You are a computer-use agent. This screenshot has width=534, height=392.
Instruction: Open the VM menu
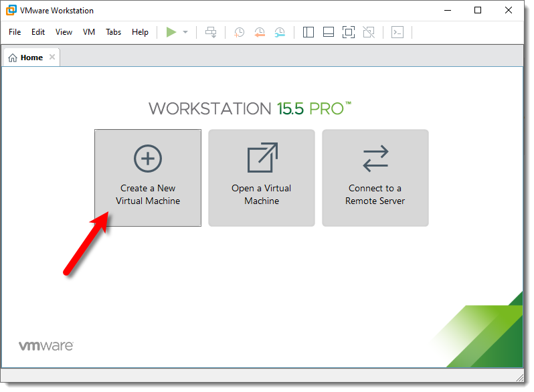(89, 32)
